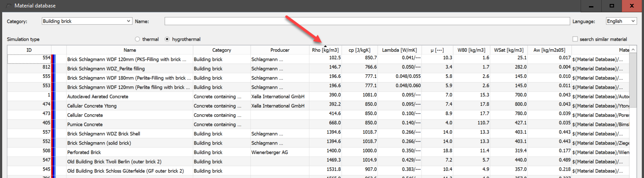Click the scroll up arrow of the table scrollbar
The width and height of the screenshot is (644, 178).
coord(633,50)
